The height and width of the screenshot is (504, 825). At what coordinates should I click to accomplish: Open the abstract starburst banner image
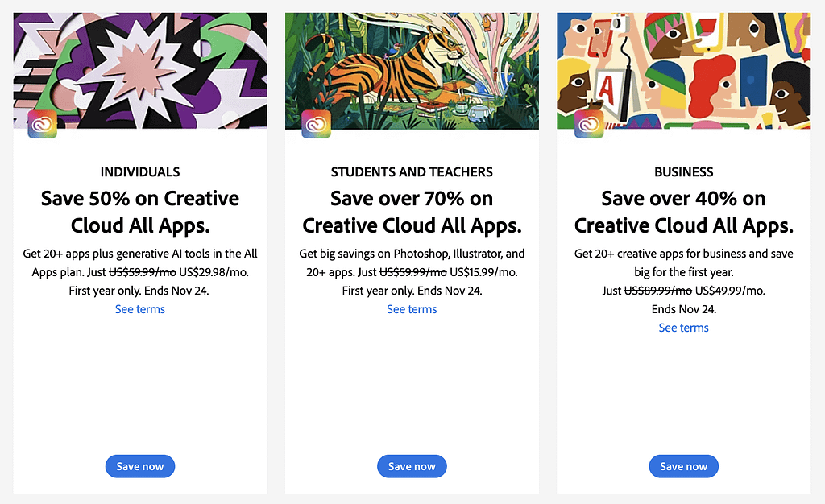pos(140,64)
